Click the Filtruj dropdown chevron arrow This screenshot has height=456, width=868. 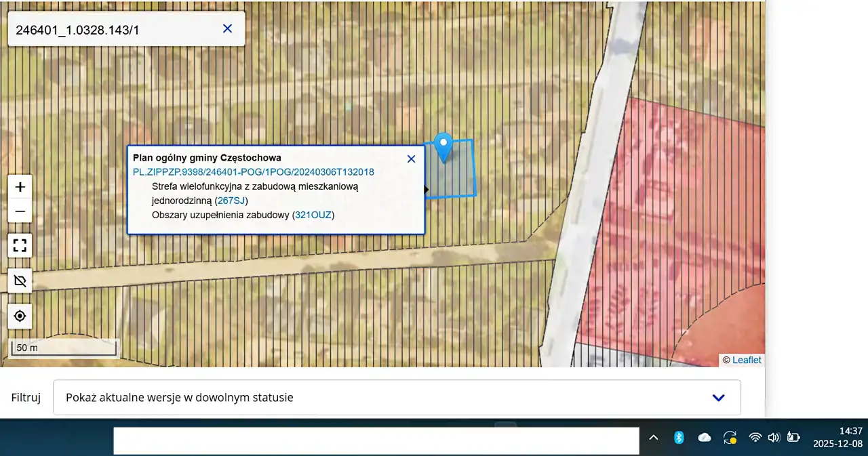point(719,398)
